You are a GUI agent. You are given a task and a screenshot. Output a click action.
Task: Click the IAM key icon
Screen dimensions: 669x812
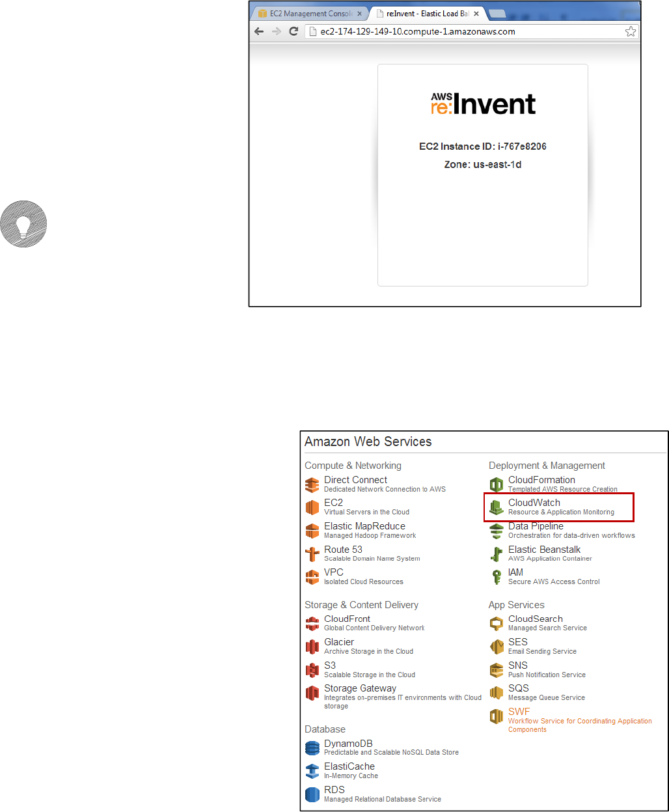497,577
